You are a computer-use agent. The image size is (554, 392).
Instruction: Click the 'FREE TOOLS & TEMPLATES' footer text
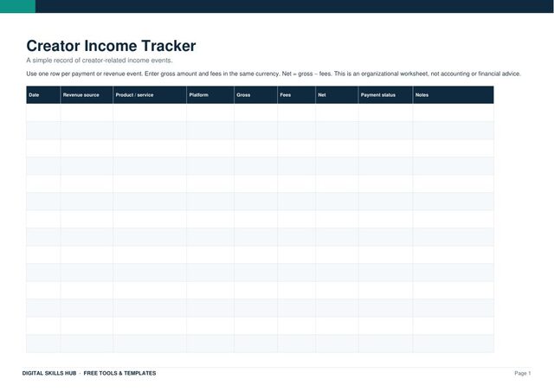pyautogui.click(x=119, y=373)
